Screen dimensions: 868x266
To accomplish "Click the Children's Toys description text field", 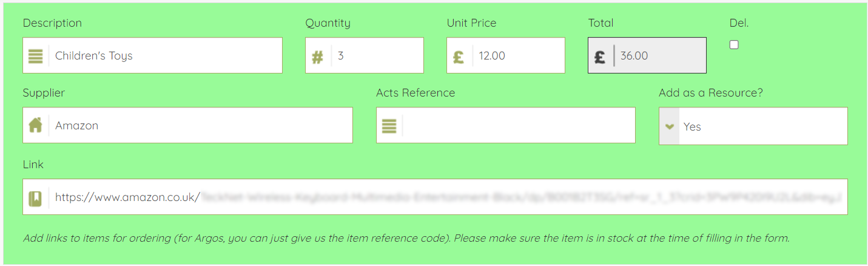I will pos(164,56).
